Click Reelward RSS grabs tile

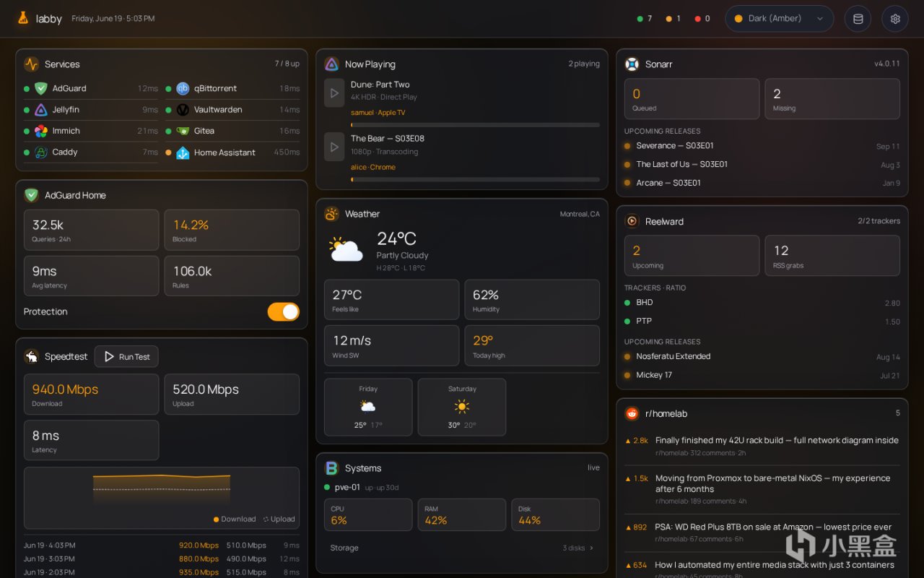coord(832,256)
